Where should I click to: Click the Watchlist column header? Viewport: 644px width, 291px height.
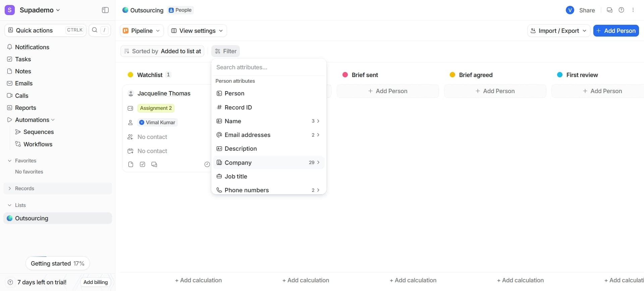click(x=150, y=75)
